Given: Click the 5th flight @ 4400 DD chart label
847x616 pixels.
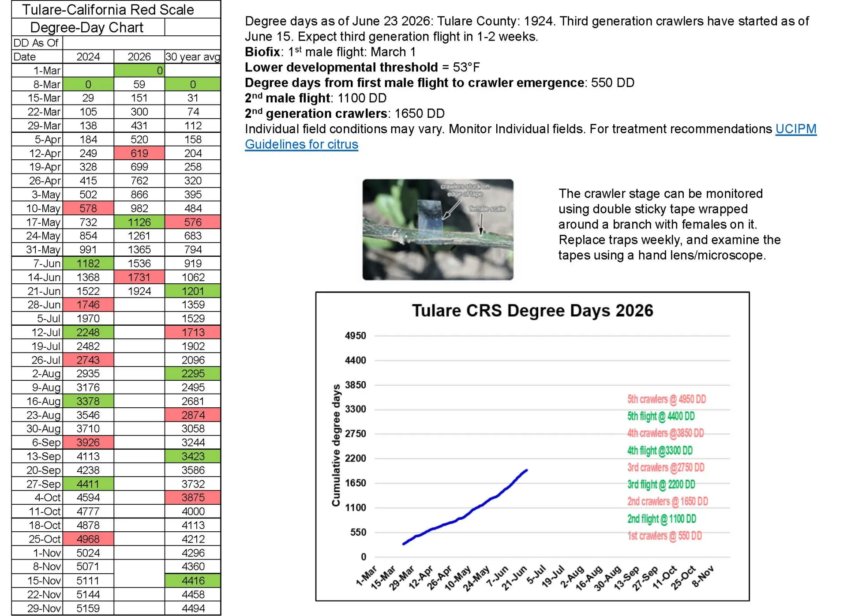Looking at the screenshot, I should pos(661,416).
